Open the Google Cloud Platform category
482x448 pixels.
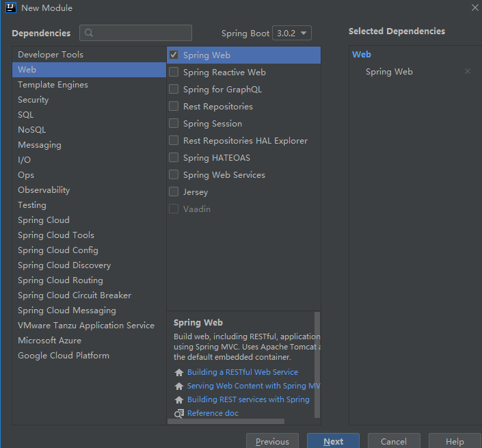point(89,356)
